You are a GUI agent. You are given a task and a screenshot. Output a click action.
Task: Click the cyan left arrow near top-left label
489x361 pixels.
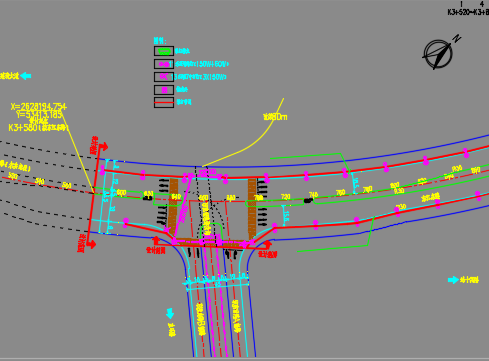26,76
